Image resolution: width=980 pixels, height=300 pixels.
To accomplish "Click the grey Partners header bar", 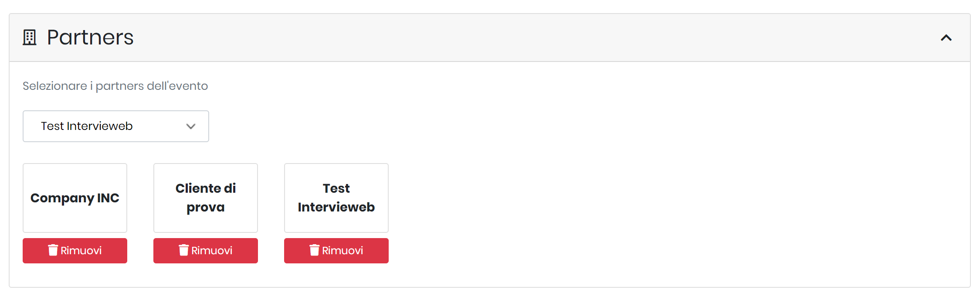I will pos(490,37).
